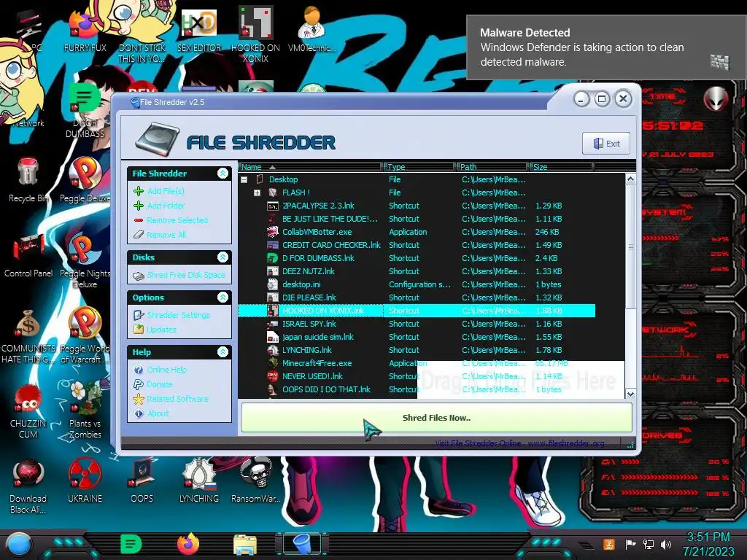Select CollabVMBotter.exe row
The width and height of the screenshot is (747, 560).
click(x=417, y=232)
